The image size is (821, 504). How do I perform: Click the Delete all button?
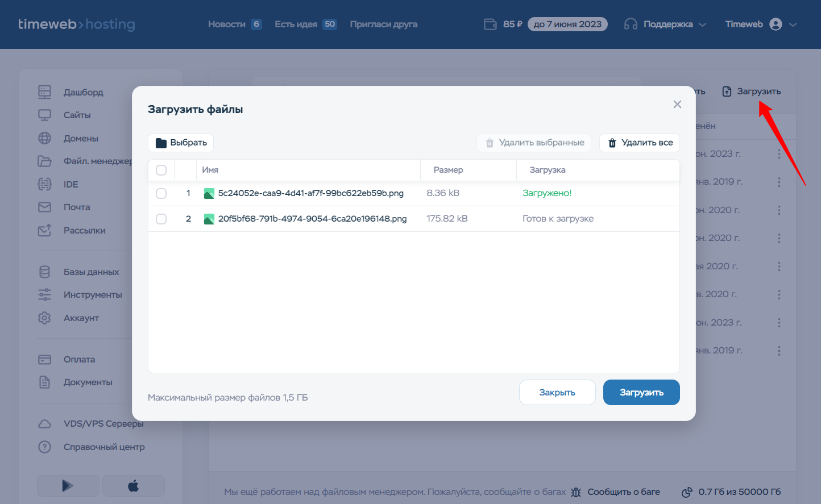[x=640, y=143]
